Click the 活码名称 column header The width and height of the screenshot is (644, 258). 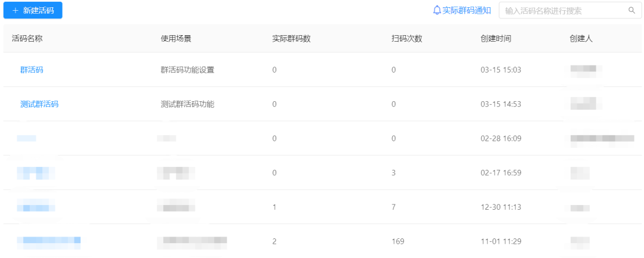[x=27, y=39]
